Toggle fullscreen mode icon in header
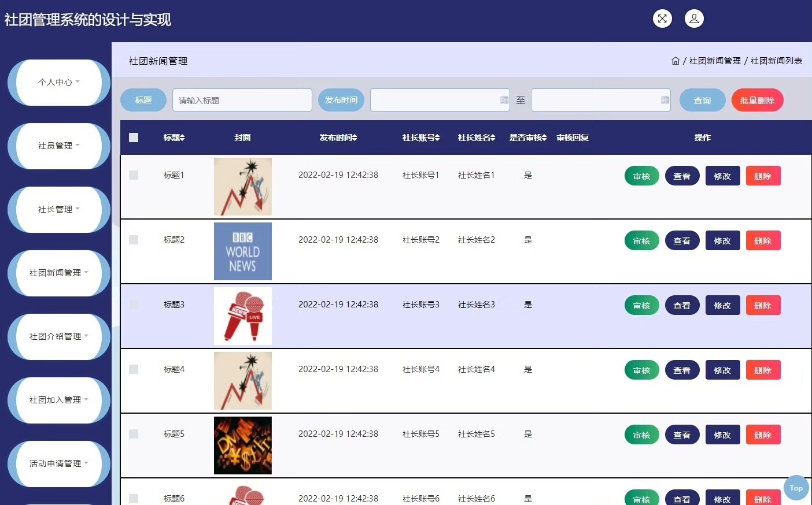The width and height of the screenshot is (812, 505). (x=662, y=18)
